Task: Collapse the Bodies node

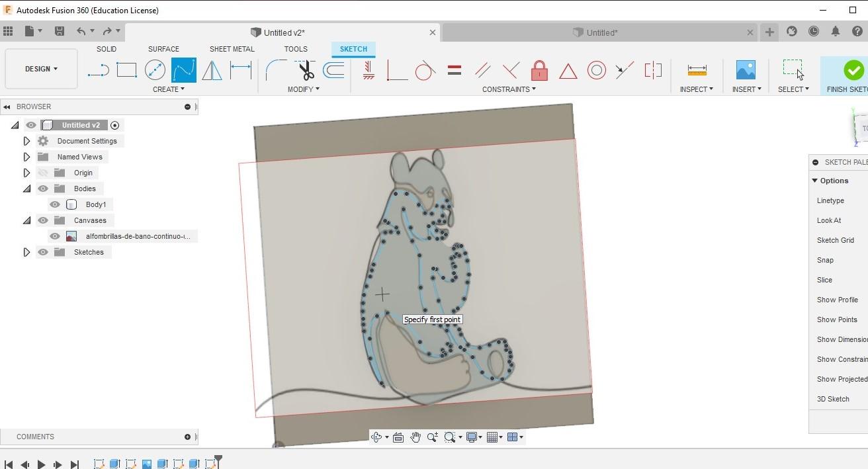Action: pos(26,189)
